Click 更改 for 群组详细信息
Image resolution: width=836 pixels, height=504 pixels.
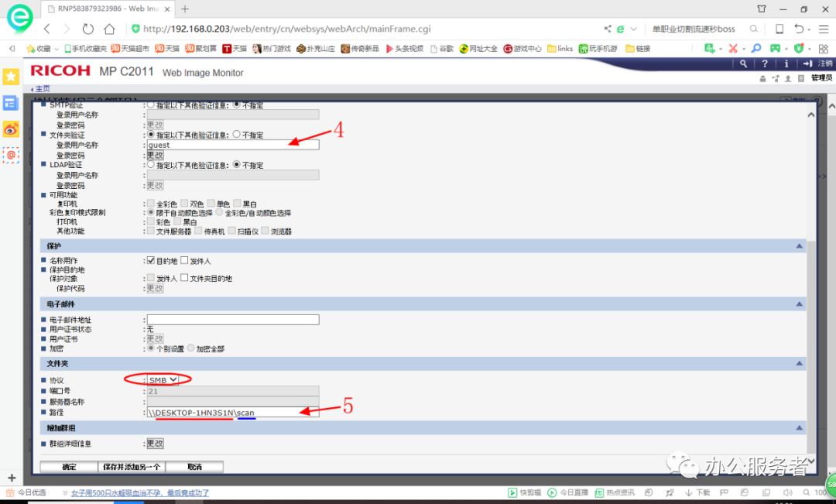pyautogui.click(x=155, y=443)
